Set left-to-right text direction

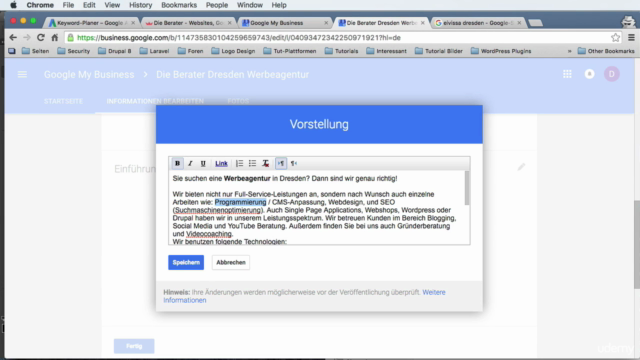(281, 163)
